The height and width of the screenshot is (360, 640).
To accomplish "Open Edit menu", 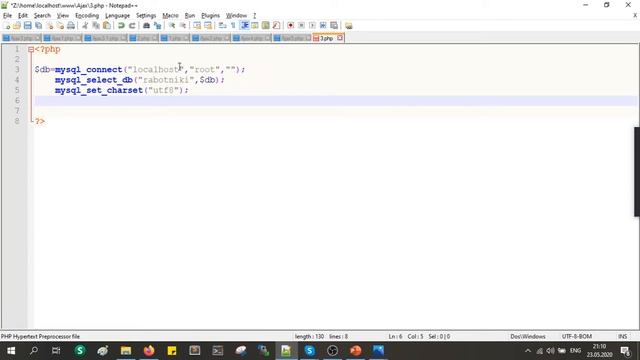I will click(22, 16).
